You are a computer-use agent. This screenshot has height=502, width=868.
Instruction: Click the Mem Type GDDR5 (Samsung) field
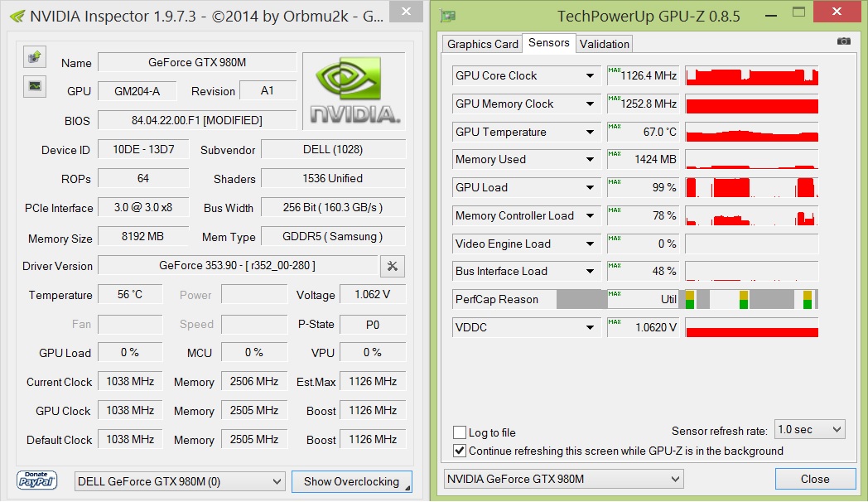(x=333, y=236)
